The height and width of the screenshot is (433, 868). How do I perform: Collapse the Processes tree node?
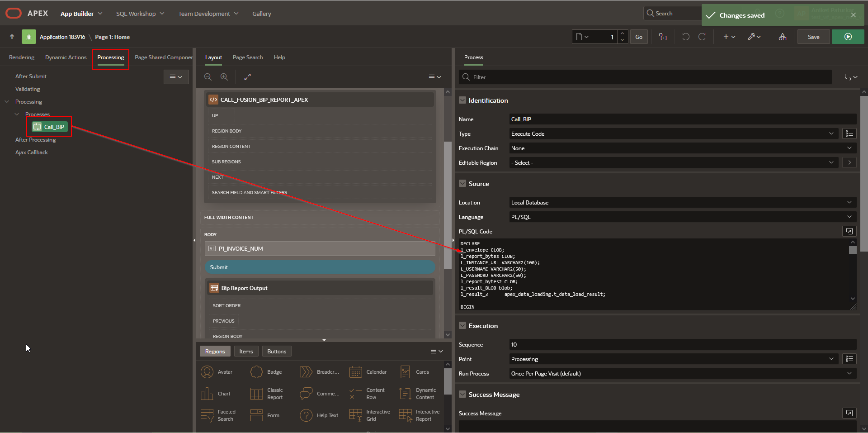17,114
